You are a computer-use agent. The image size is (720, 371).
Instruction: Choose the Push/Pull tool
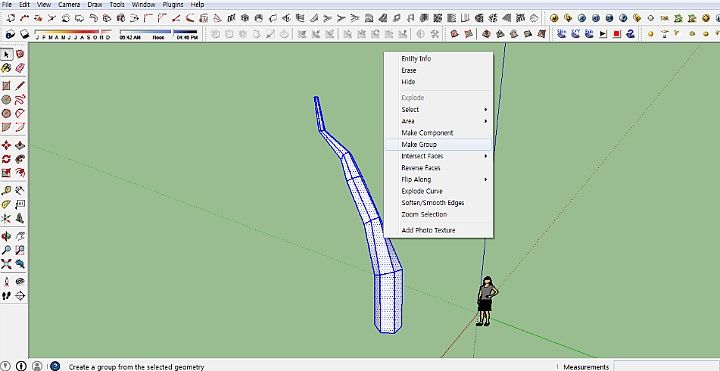click(20, 146)
